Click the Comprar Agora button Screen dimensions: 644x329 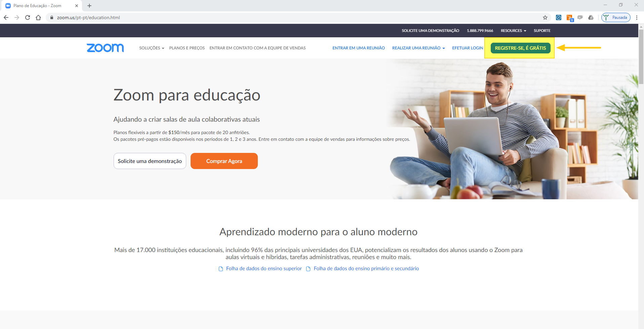click(x=224, y=161)
